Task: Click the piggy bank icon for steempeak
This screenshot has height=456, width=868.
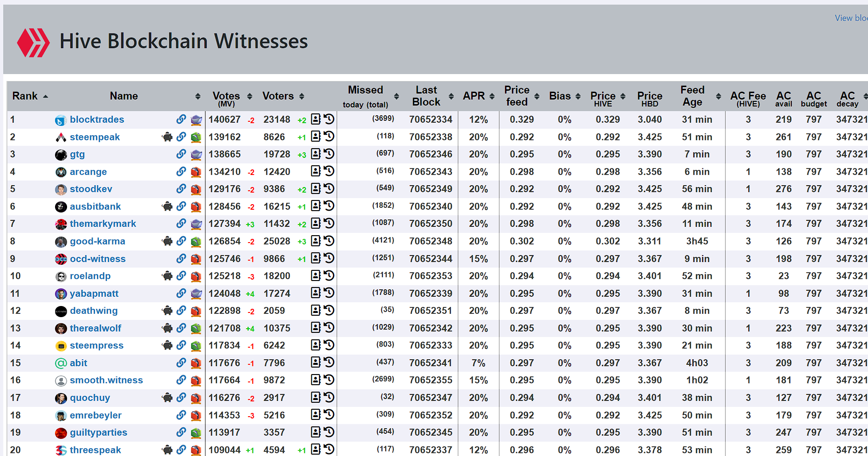Action: 167,137
